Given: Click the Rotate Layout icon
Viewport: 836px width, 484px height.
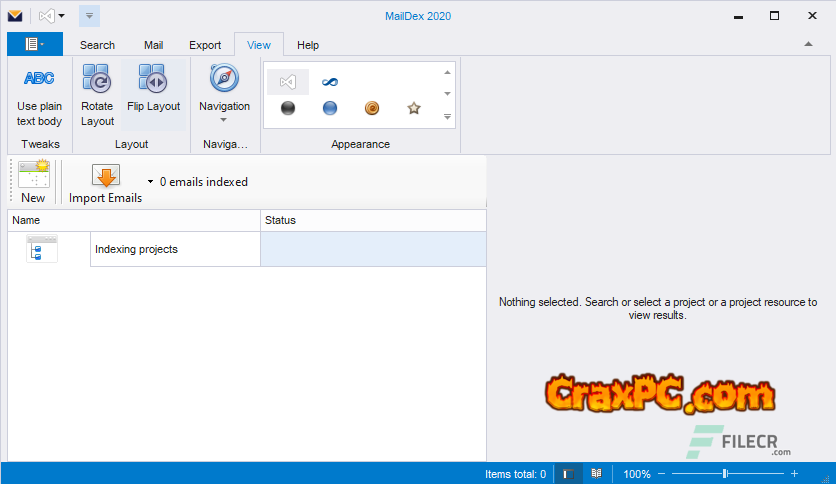Looking at the screenshot, I should (x=97, y=79).
